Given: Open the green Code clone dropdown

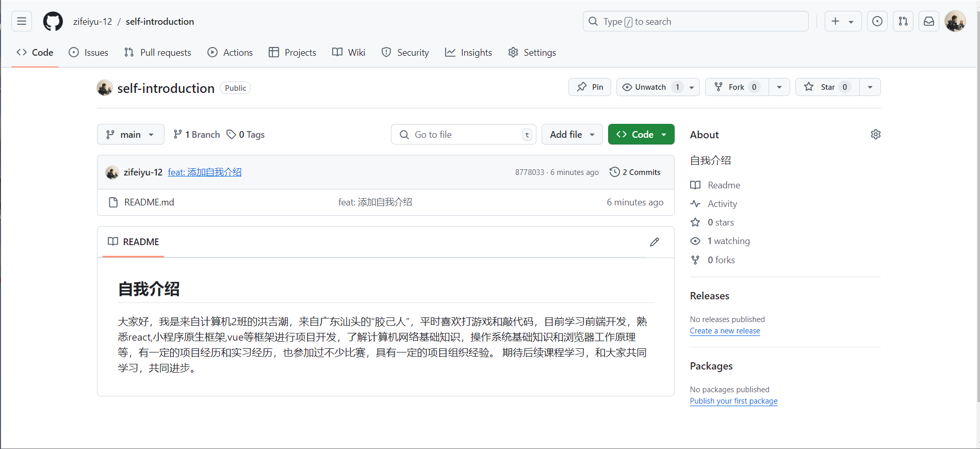Looking at the screenshot, I should (641, 134).
